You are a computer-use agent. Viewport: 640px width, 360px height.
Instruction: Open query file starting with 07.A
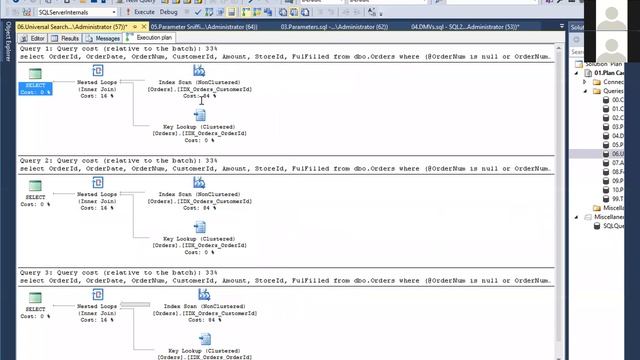click(613, 163)
